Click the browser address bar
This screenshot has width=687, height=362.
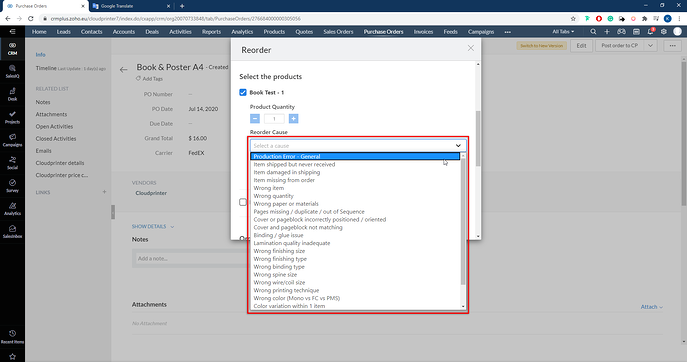tap(307, 19)
